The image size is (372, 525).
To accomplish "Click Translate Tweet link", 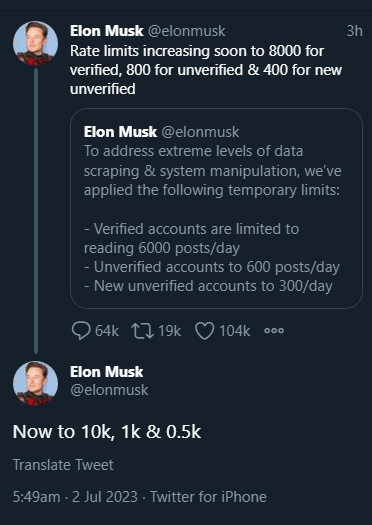I will tap(63, 465).
